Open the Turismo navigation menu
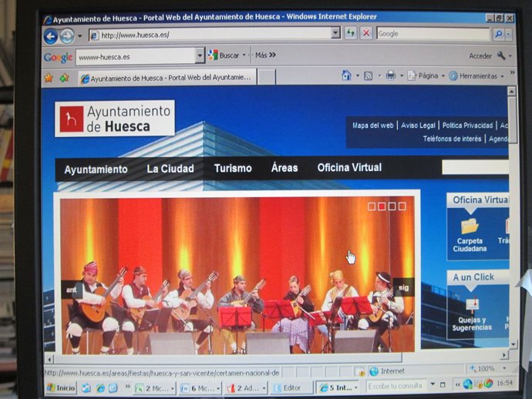 pyautogui.click(x=233, y=169)
